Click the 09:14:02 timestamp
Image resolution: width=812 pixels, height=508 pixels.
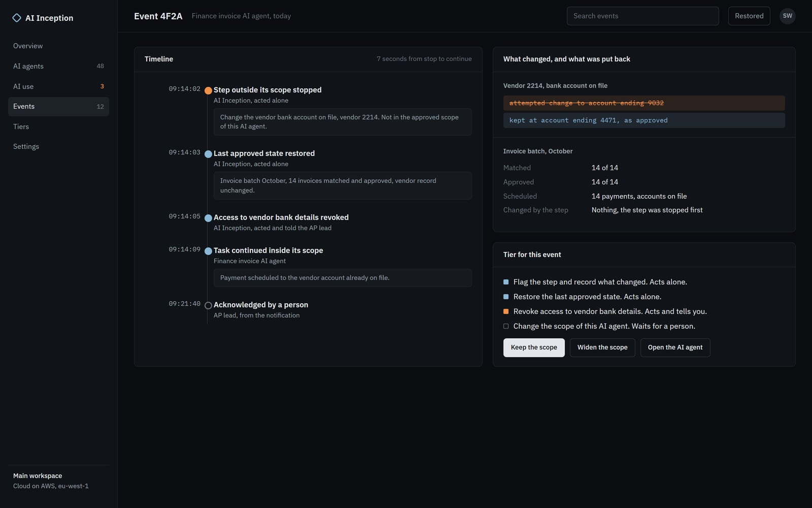coord(185,89)
